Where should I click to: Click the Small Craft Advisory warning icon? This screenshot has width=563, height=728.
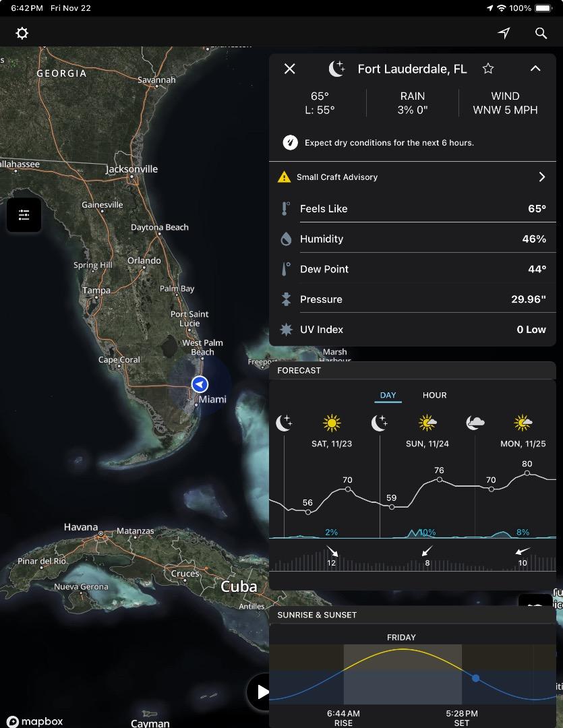click(x=285, y=177)
